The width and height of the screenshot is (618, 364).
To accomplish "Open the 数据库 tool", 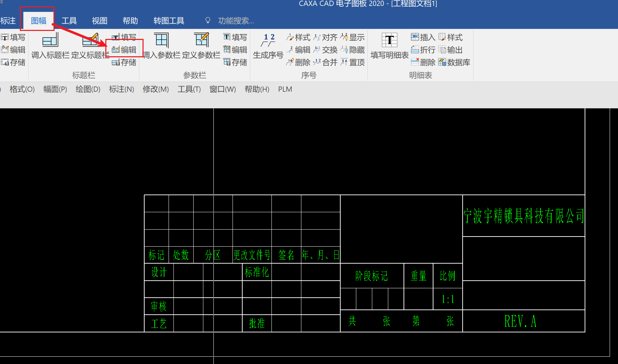I will 454,62.
